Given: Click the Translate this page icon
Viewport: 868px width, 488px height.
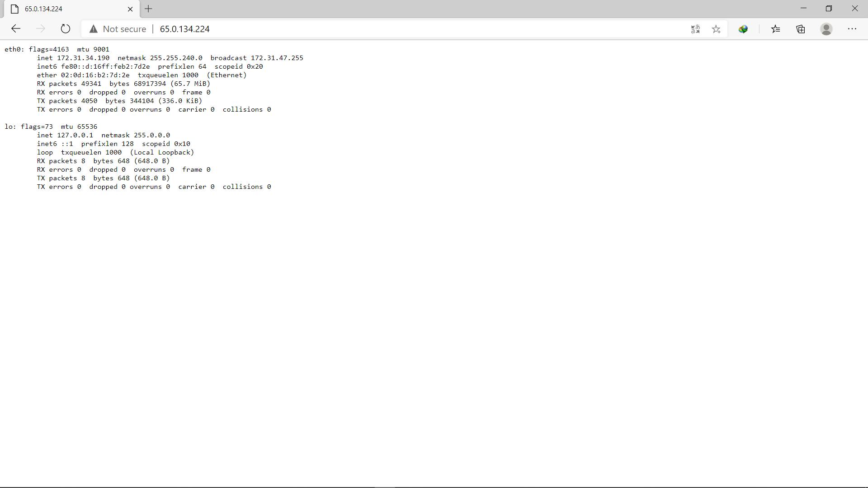Looking at the screenshot, I should [x=695, y=28].
